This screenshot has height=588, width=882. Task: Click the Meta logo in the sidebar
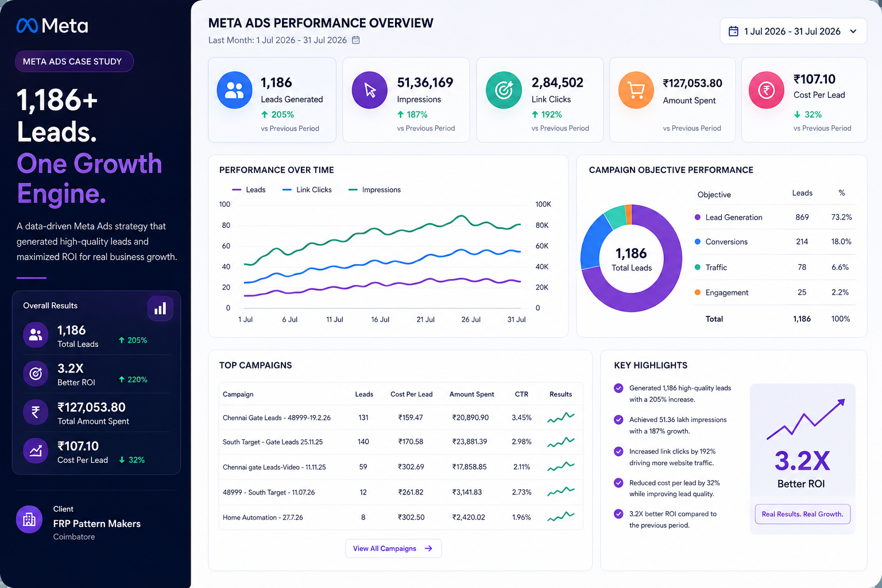[x=52, y=26]
